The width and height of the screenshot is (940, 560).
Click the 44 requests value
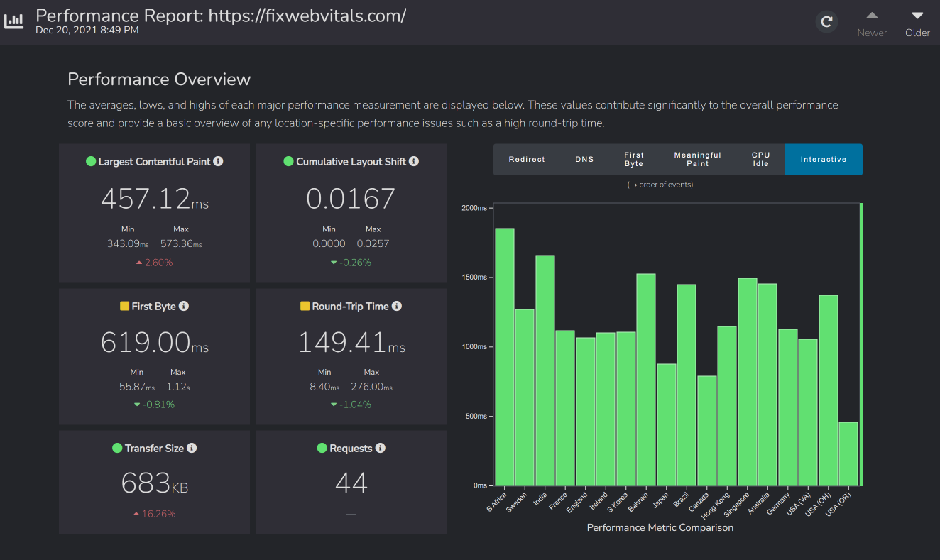(351, 483)
